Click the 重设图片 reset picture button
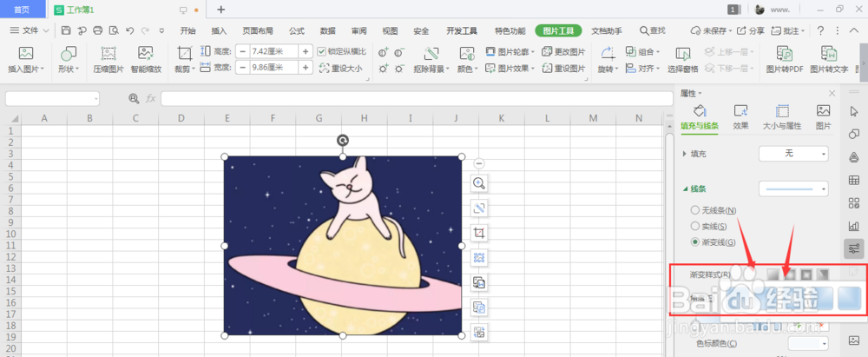Viewport: 868px width, 357px height. click(563, 69)
